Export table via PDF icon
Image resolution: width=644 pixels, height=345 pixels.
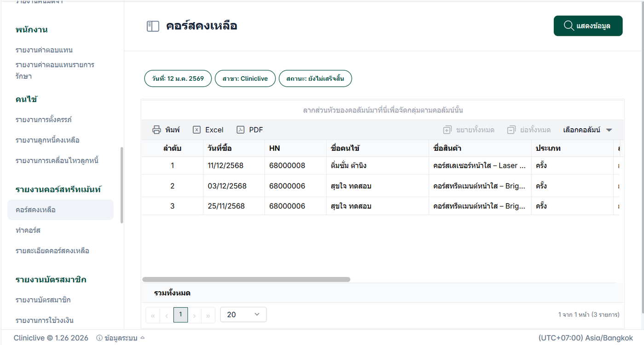(240, 130)
